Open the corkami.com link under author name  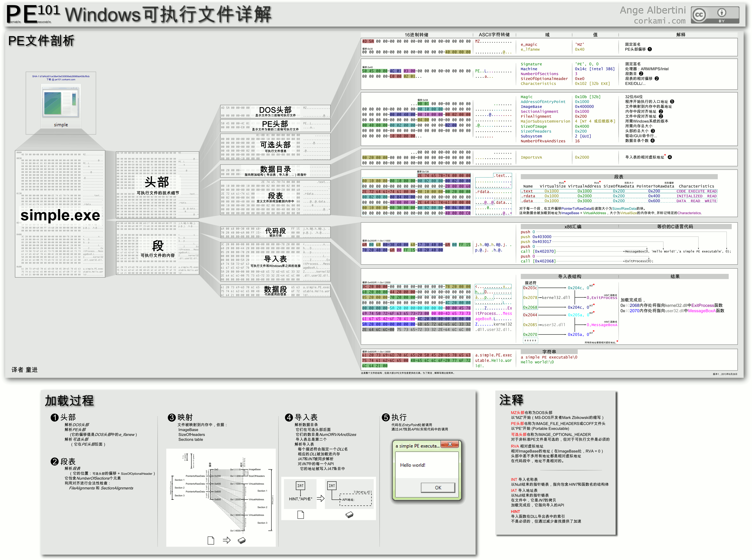(660, 21)
